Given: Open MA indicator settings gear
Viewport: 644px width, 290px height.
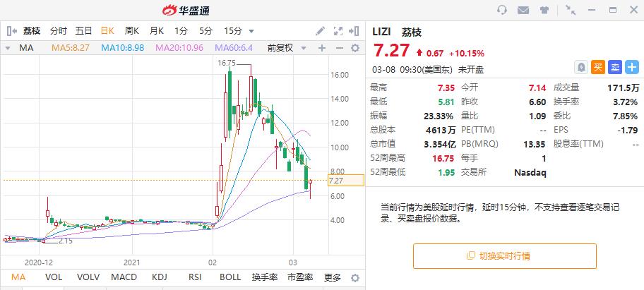Looking at the screenshot, I should 355,48.
